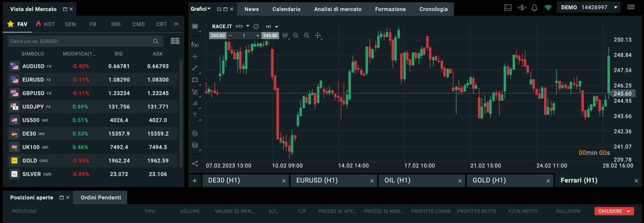Zoom out the chart with magnifier minus
This screenshot has width=644, height=223.
point(296,36)
